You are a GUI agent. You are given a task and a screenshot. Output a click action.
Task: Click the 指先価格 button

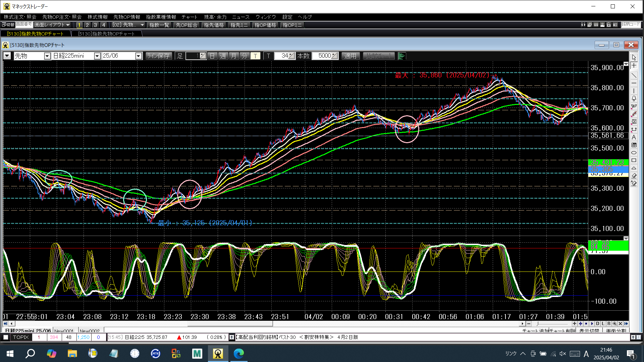[214, 25]
